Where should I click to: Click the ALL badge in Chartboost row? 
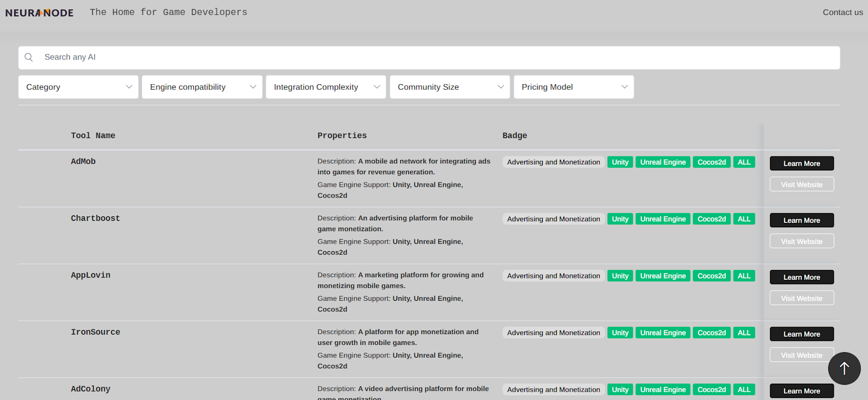coord(744,219)
